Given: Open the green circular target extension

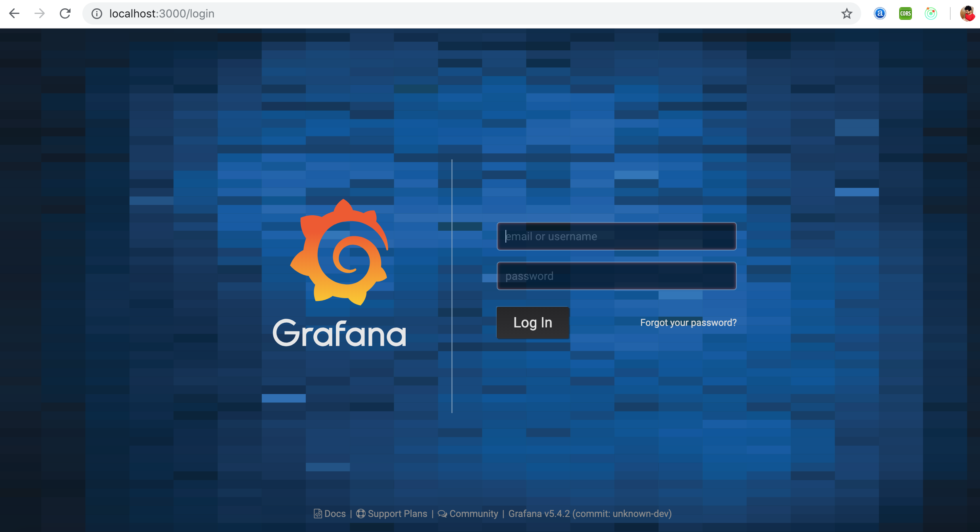Looking at the screenshot, I should coord(930,14).
